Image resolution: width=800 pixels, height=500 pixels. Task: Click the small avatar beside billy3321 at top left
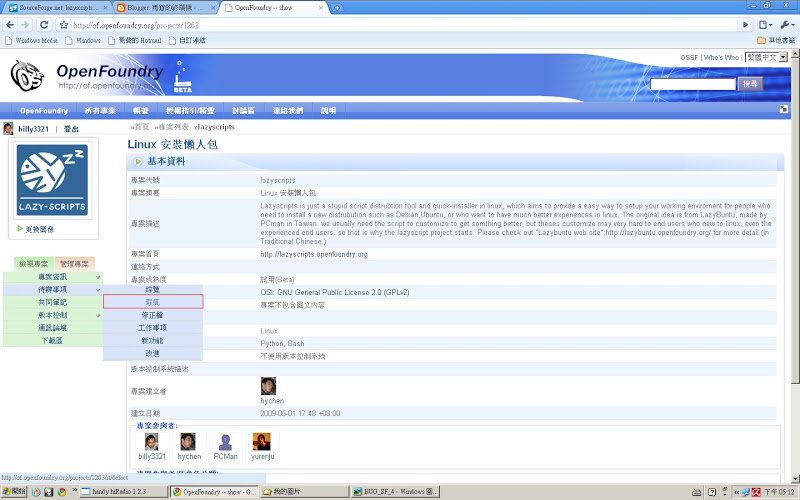[8, 129]
